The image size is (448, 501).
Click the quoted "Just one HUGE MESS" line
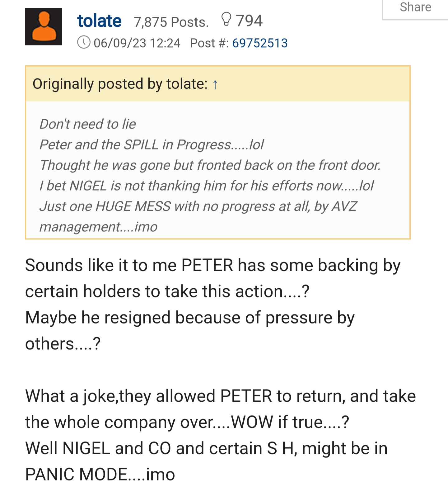click(x=198, y=206)
